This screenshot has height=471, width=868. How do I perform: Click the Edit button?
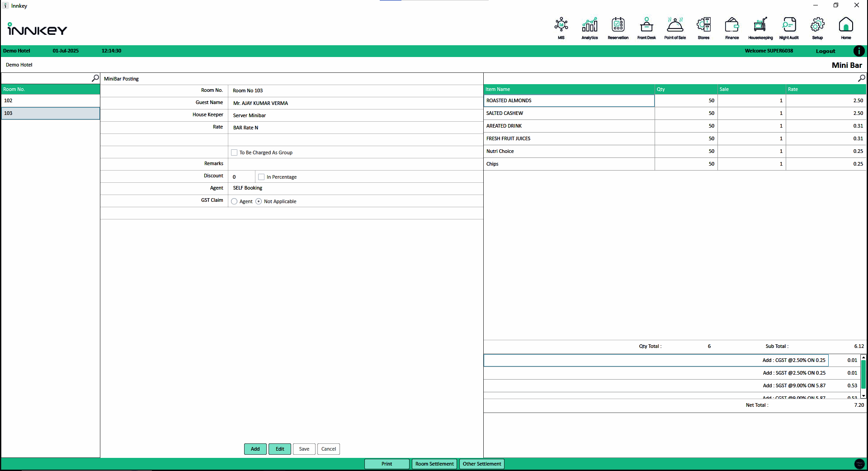280,449
